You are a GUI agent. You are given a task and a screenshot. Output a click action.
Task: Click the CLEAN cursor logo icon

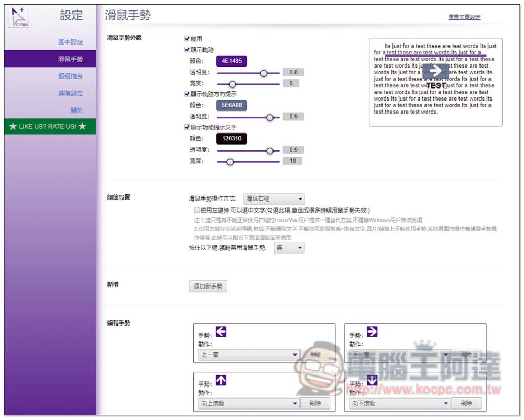point(18,17)
